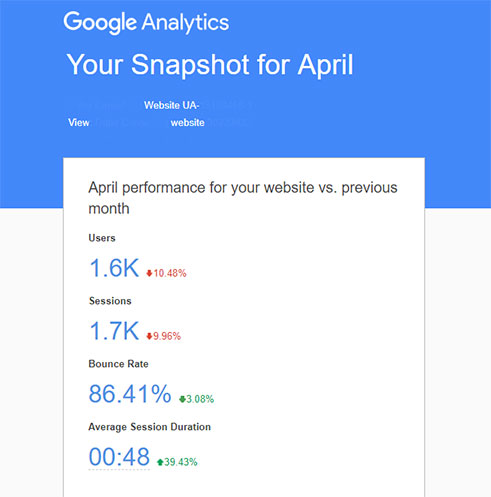Open the 86.41% bounce rate metric
The width and height of the screenshot is (491, 497).
[130, 394]
